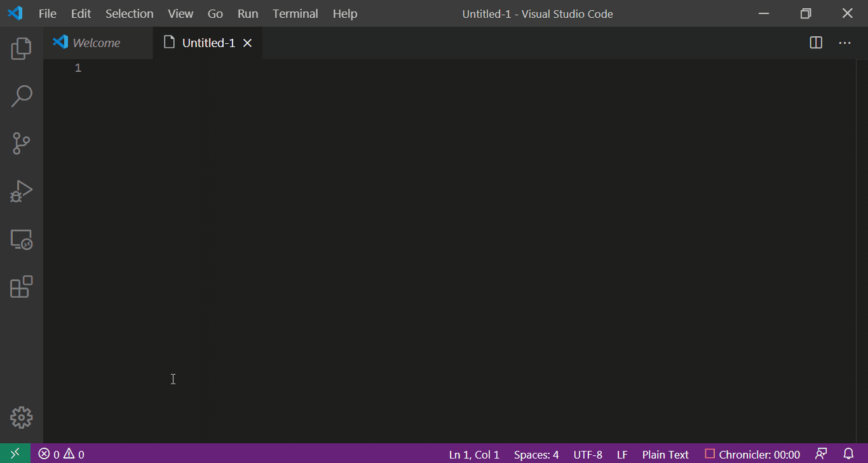Screen dimensions: 868x463
Task: Select the Untitled-1 tab
Action: [x=208, y=43]
